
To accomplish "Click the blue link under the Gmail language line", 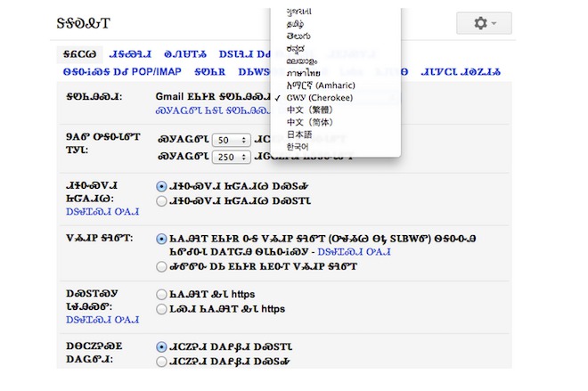I will click(213, 110).
